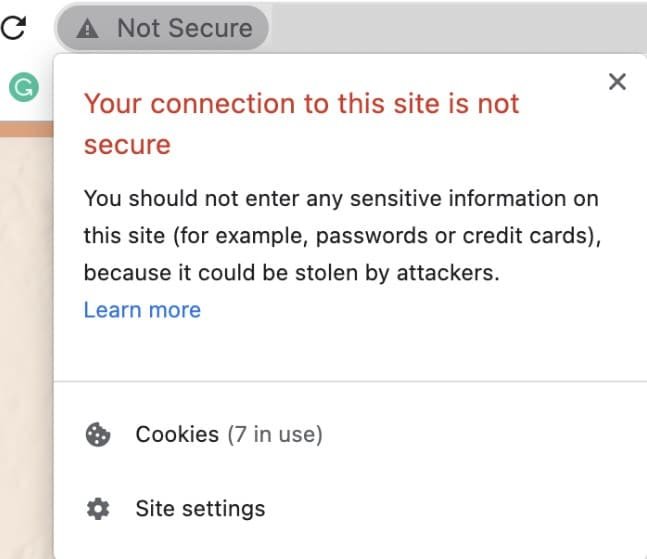Click the "(7 in use)" cookie count
Screen dimensions: 647x559
(274, 435)
